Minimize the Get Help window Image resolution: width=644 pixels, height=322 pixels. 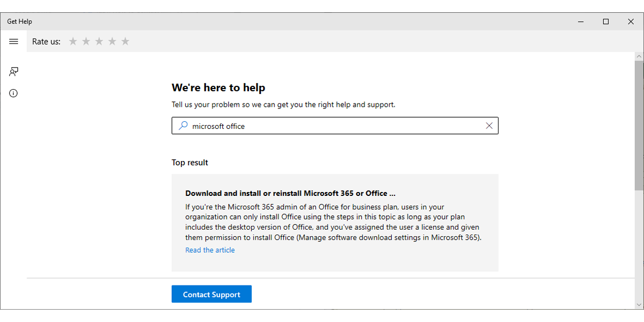[581, 21]
